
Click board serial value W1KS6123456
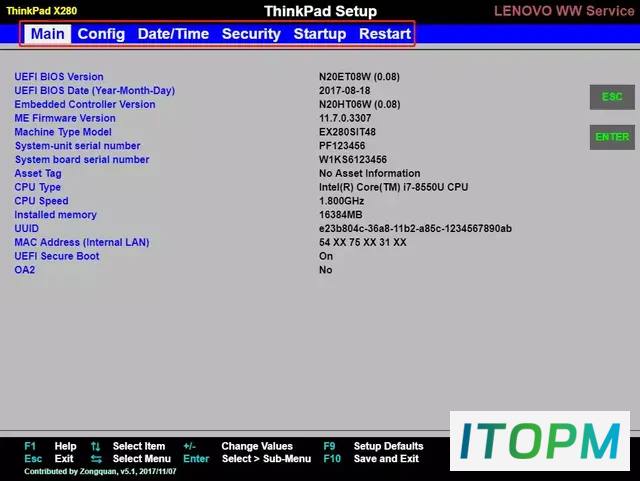point(353,160)
